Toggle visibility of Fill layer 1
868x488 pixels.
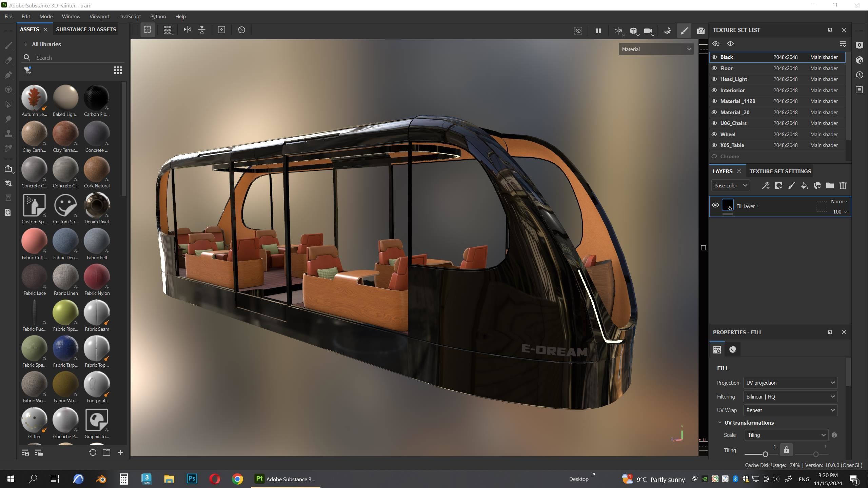click(x=715, y=205)
